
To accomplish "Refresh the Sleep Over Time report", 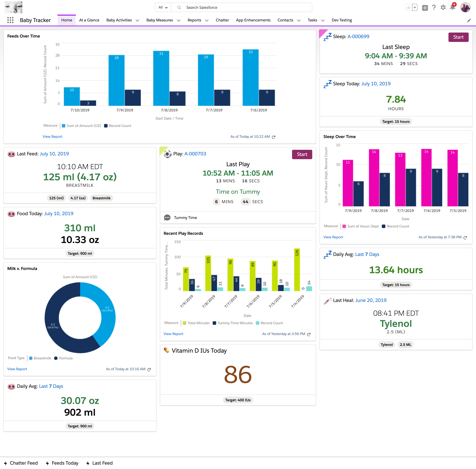I will (465, 237).
